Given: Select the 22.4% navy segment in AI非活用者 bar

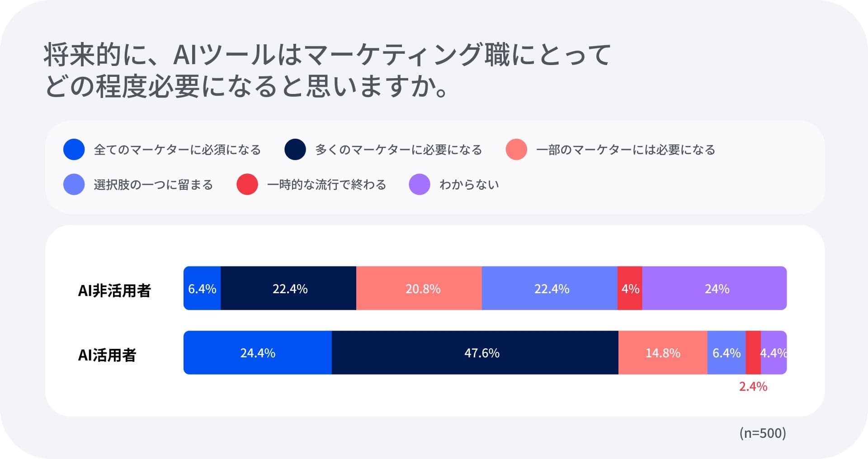Looking at the screenshot, I should (289, 288).
